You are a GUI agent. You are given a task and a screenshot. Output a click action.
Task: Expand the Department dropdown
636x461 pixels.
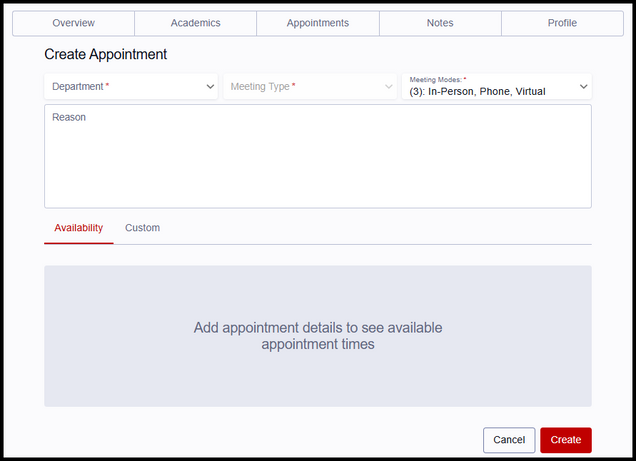point(131,86)
